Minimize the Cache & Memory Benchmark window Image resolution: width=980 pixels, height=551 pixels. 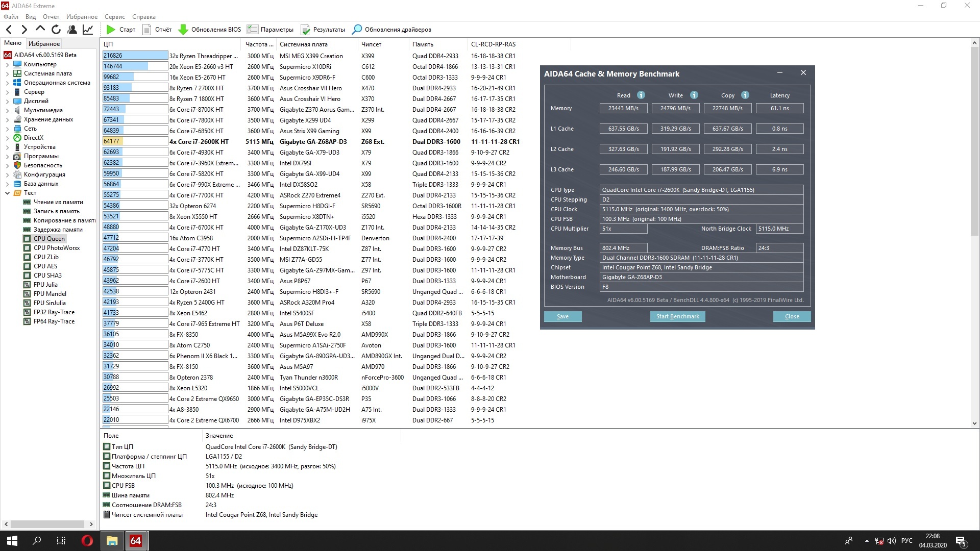tap(780, 73)
